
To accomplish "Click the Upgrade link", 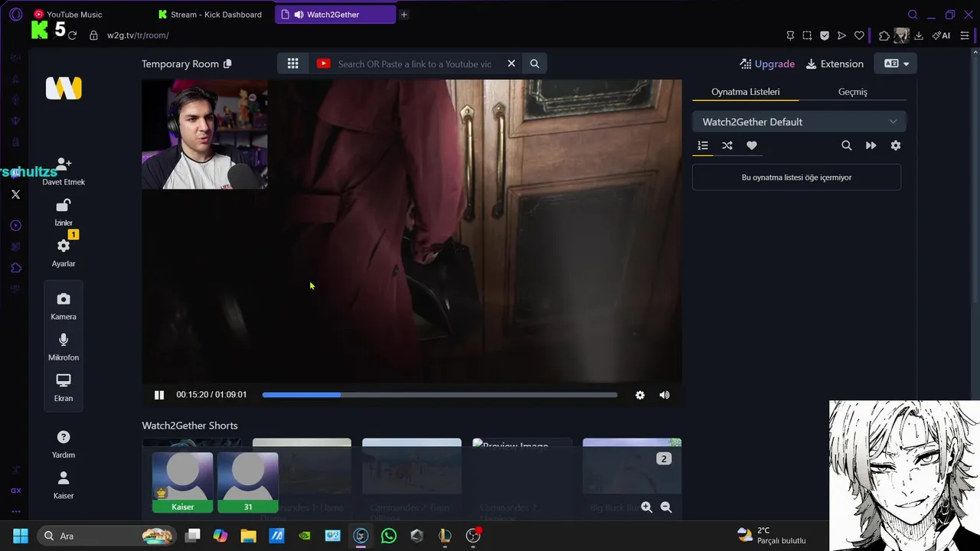I will click(x=767, y=64).
